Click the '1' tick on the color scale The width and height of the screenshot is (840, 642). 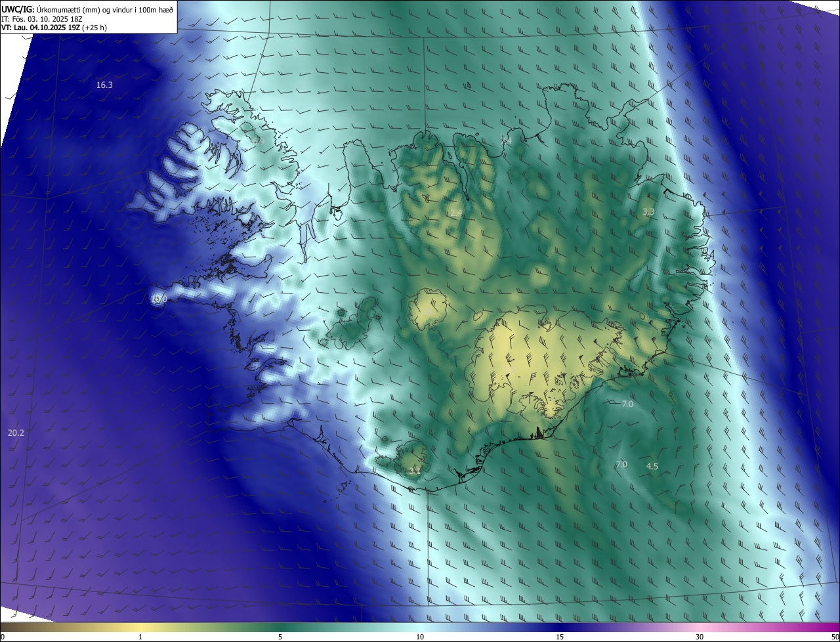[x=140, y=637]
